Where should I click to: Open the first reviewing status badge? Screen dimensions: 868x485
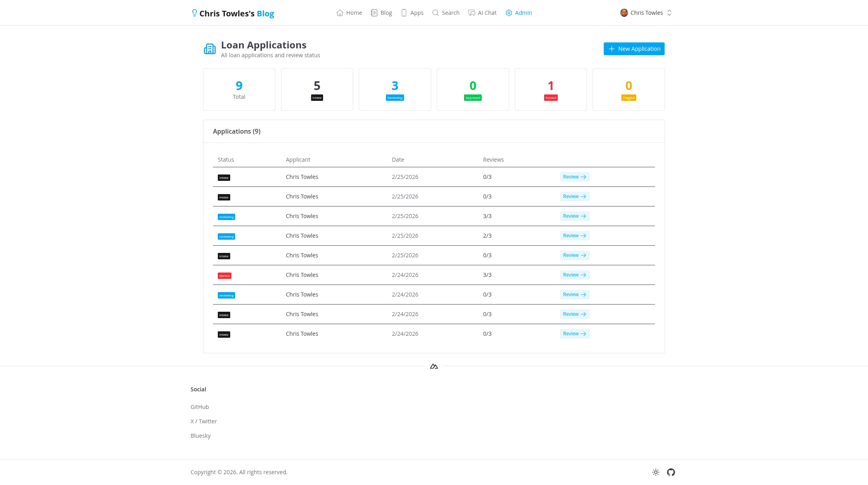226,216
